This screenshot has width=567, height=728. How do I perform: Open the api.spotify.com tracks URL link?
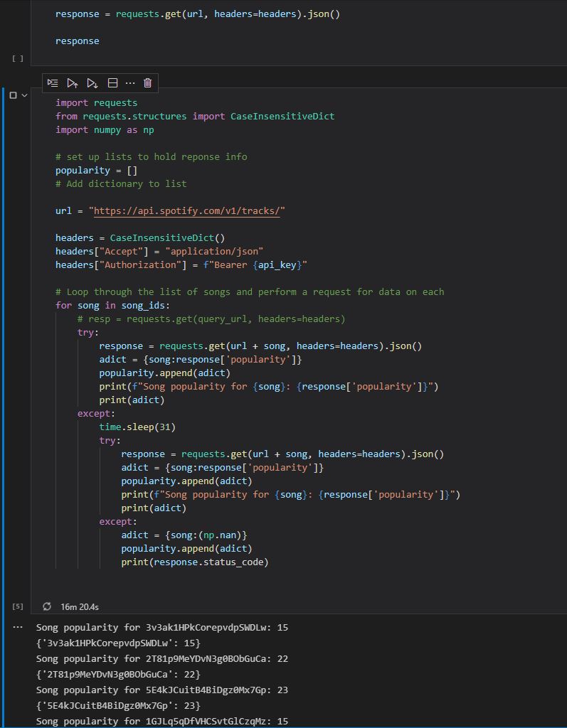click(x=187, y=210)
